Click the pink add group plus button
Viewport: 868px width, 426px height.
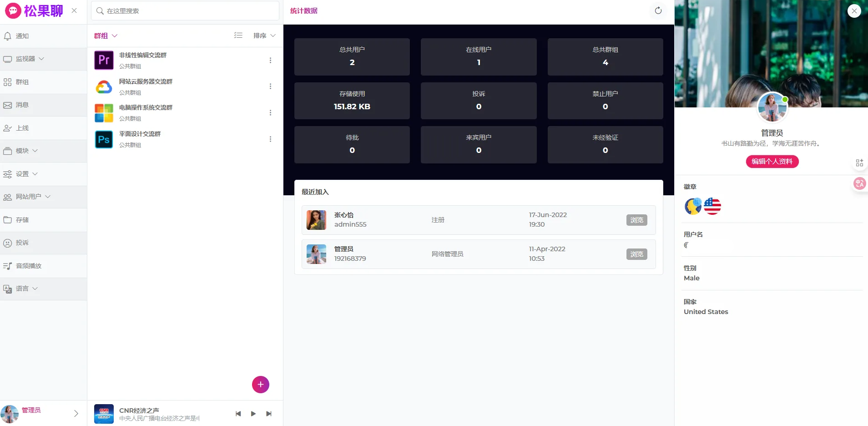click(x=260, y=385)
